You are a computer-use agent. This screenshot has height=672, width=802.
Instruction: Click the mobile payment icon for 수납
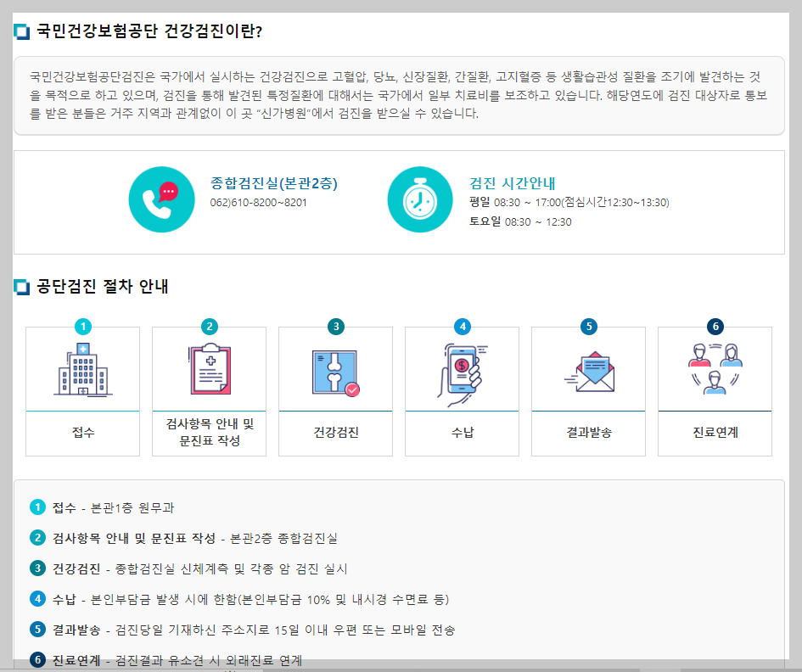pos(463,375)
